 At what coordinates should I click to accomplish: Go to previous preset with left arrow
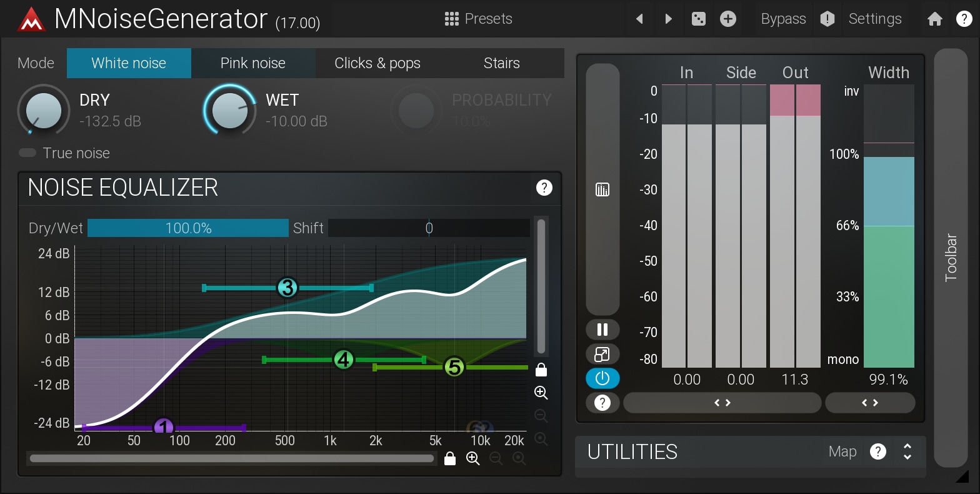pyautogui.click(x=639, y=19)
